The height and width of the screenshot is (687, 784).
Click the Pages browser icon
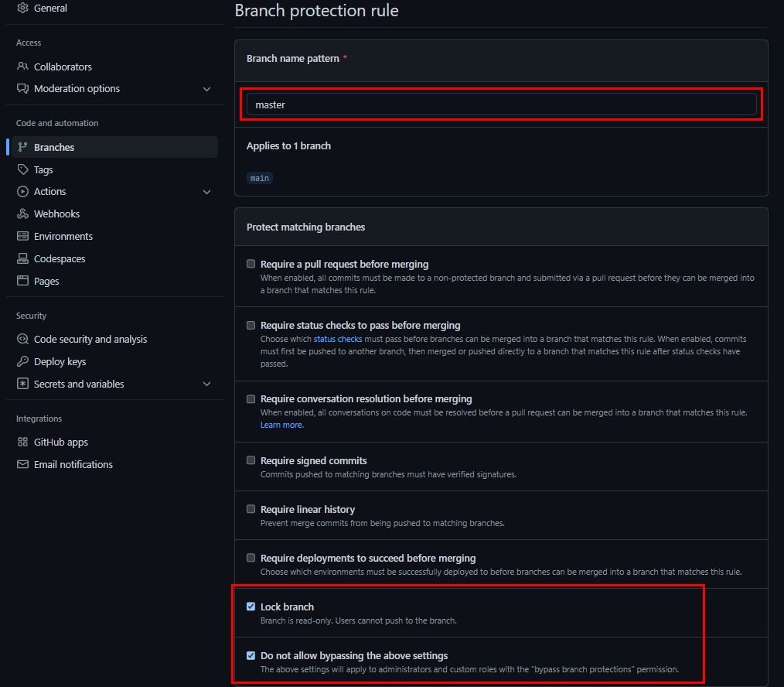click(x=22, y=281)
